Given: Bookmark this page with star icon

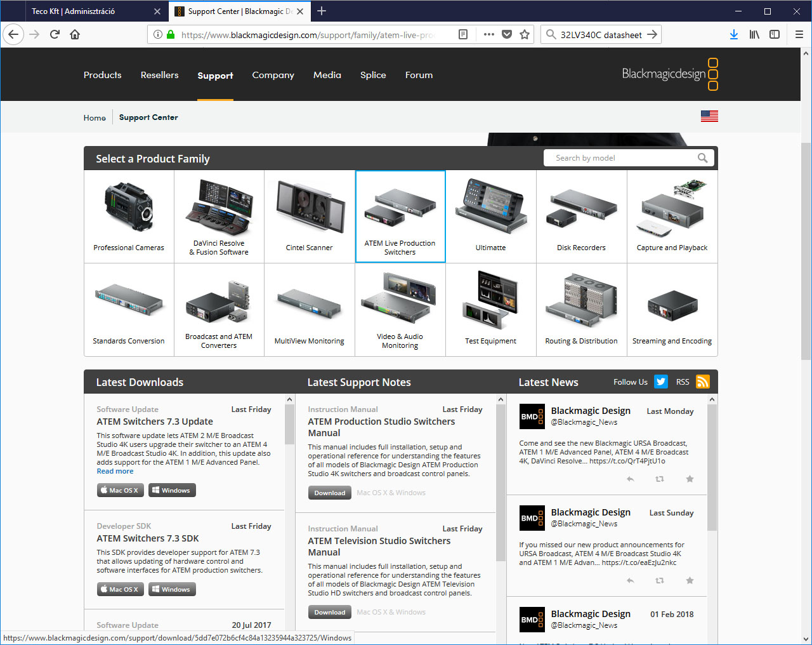Looking at the screenshot, I should click(525, 34).
